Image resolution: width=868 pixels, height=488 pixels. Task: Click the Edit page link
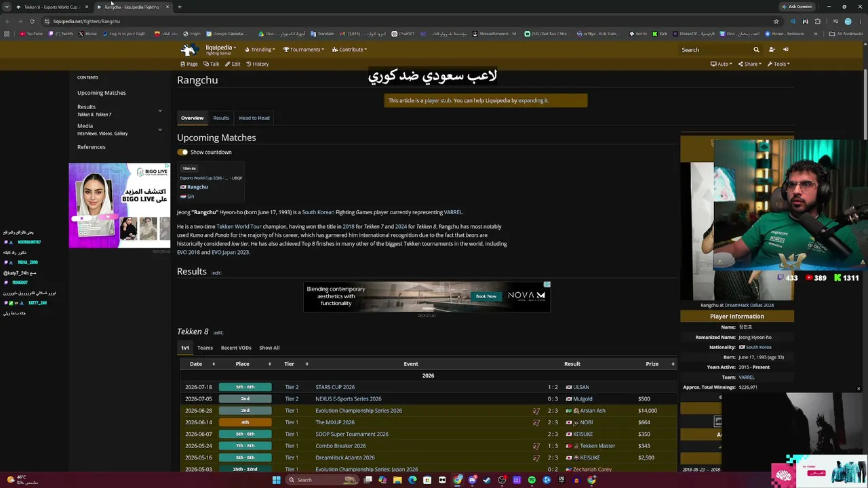[x=233, y=64]
